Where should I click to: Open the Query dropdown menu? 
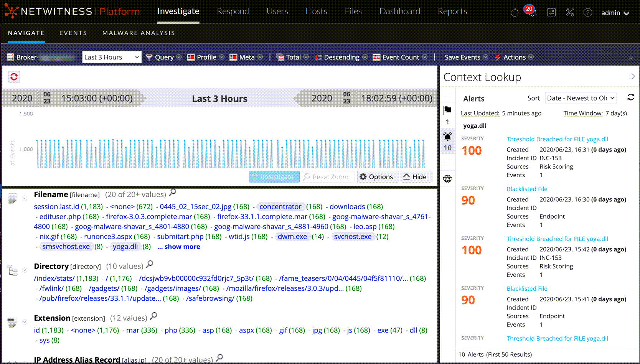pyautogui.click(x=164, y=57)
